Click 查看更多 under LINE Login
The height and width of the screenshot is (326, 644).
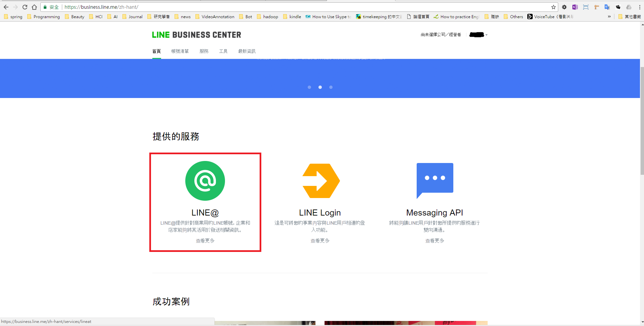(320, 240)
